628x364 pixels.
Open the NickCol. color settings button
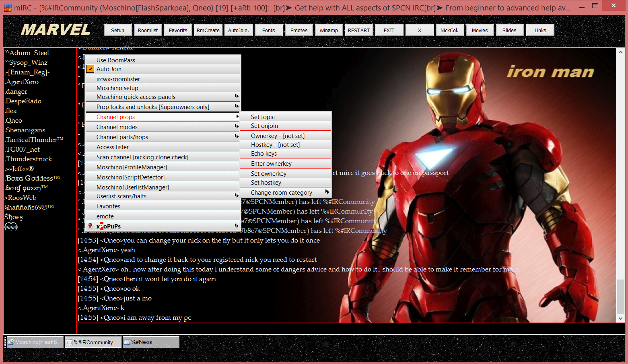(449, 31)
